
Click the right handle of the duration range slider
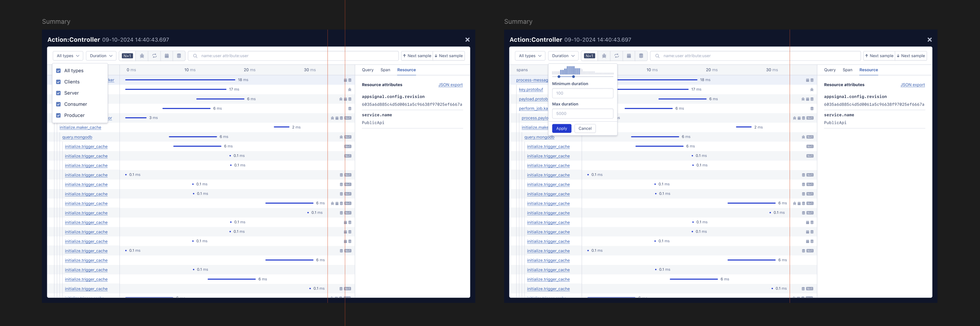573,77
